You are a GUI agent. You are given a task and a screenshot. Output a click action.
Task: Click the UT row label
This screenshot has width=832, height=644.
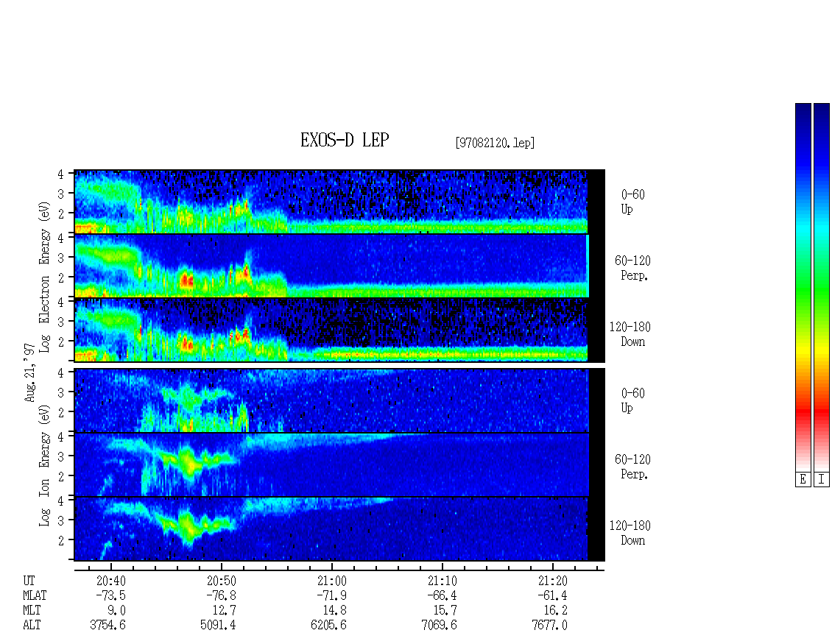[29, 581]
